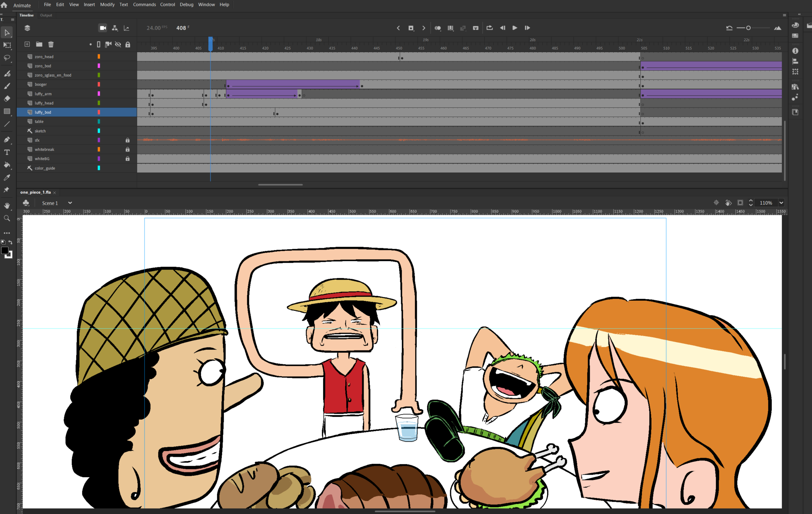Select the Free Transform tool
The height and width of the screenshot is (514, 812).
click(7, 45)
